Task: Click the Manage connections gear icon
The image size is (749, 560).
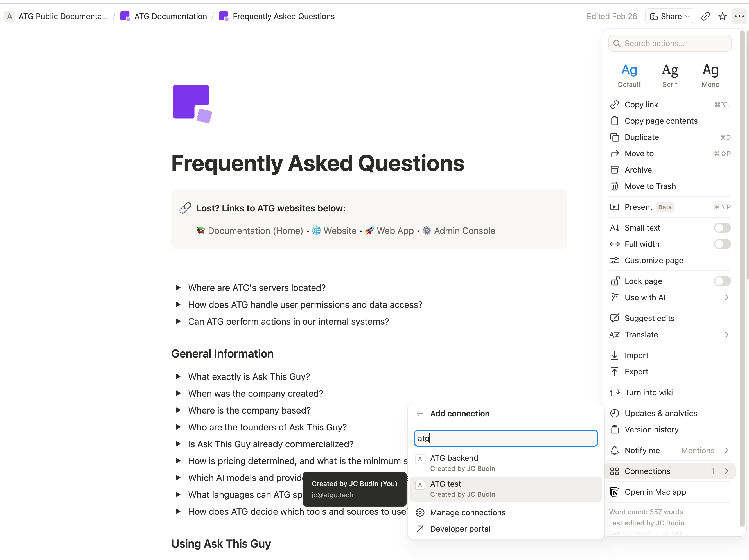Action: click(x=420, y=512)
